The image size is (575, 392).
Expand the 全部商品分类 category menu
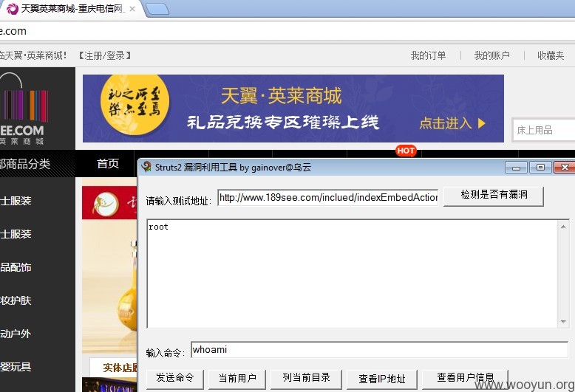click(x=38, y=164)
